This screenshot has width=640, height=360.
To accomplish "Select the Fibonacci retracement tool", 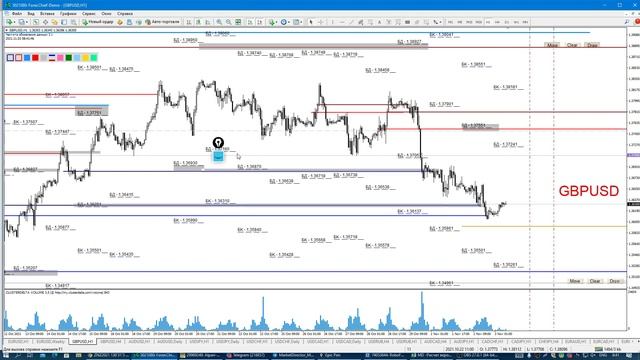I will (370, 22).
